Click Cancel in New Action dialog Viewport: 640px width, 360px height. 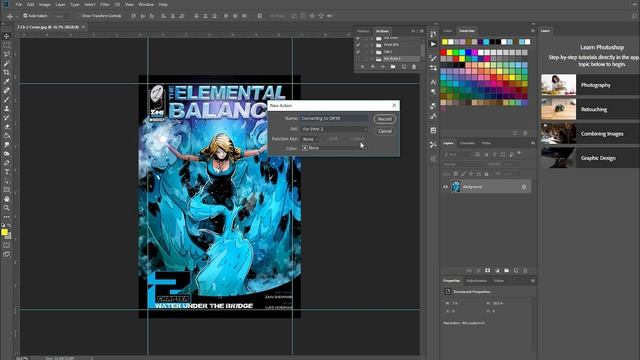pyautogui.click(x=384, y=131)
